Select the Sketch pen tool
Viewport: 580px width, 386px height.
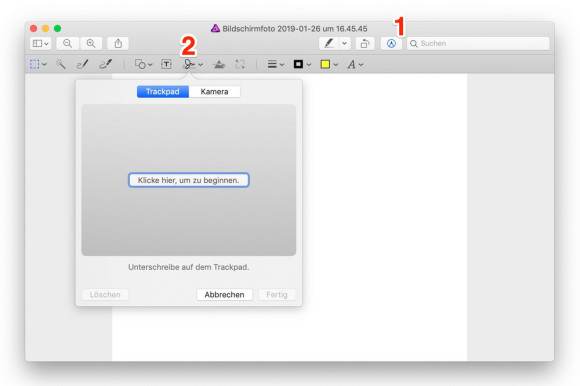click(x=82, y=64)
